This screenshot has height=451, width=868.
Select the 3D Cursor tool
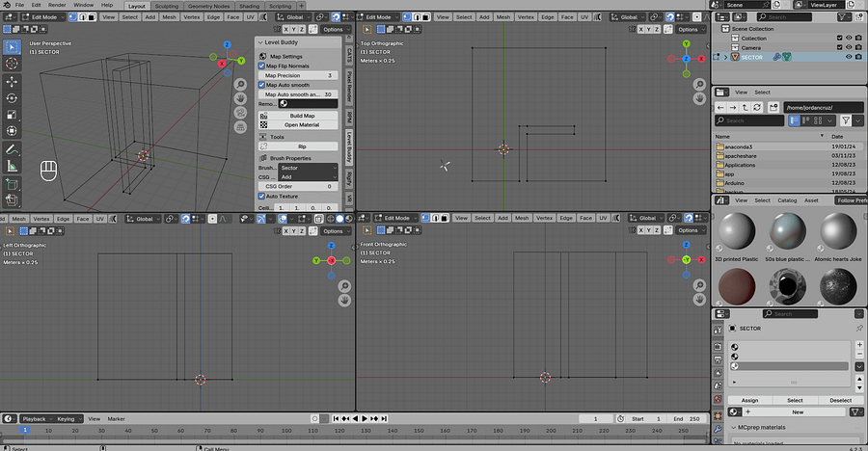(x=12, y=64)
